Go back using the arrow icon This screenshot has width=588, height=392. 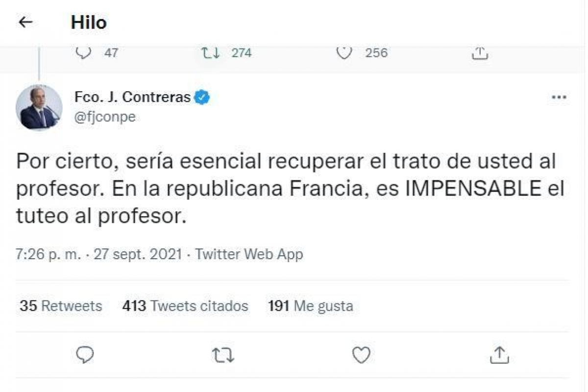coord(25,22)
